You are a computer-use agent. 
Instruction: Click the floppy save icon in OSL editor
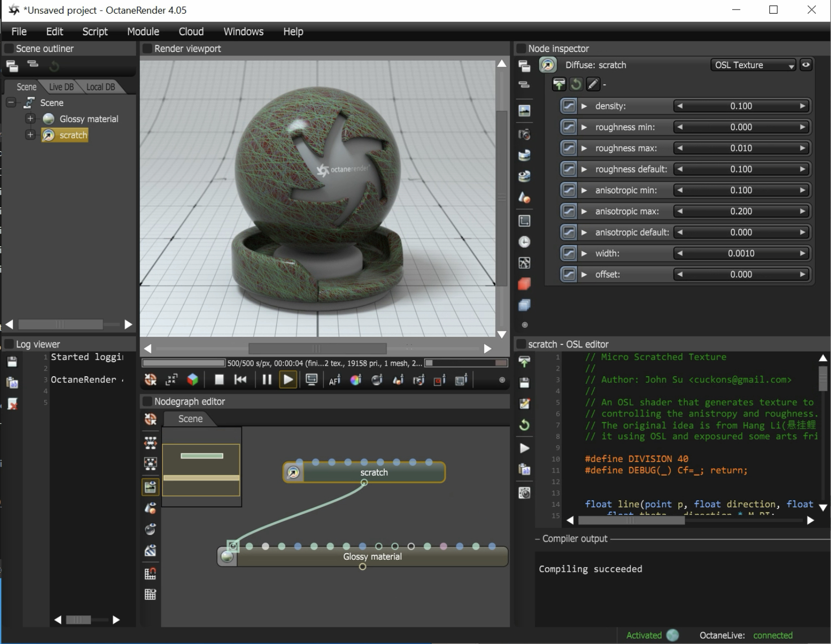(524, 383)
